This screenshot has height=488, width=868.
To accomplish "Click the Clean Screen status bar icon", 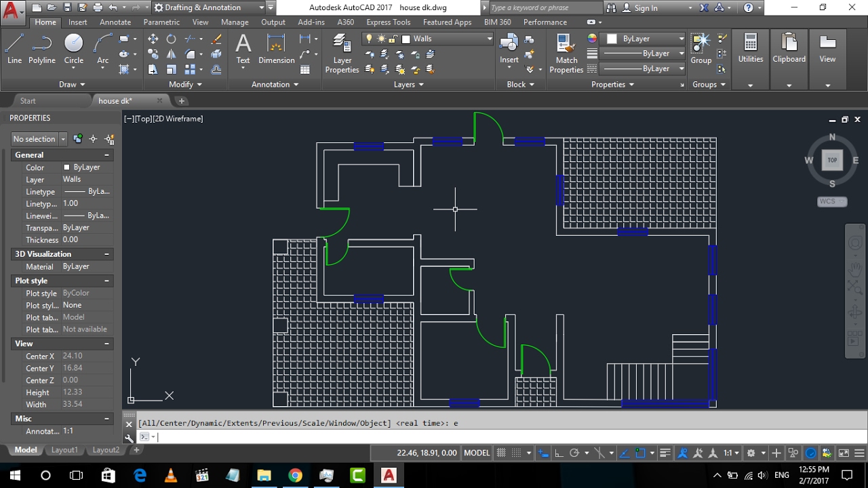I will 844,453.
